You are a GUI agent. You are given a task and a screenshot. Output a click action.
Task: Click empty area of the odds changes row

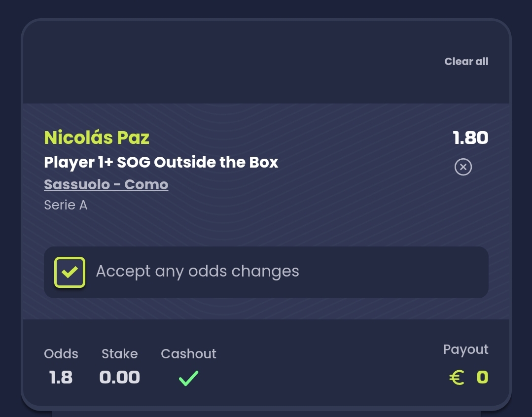[394, 272]
